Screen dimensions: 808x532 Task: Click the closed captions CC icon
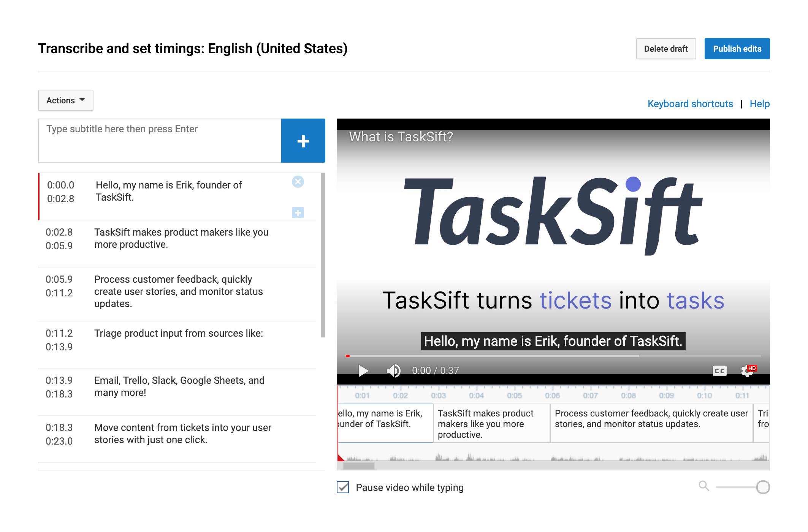coord(718,369)
